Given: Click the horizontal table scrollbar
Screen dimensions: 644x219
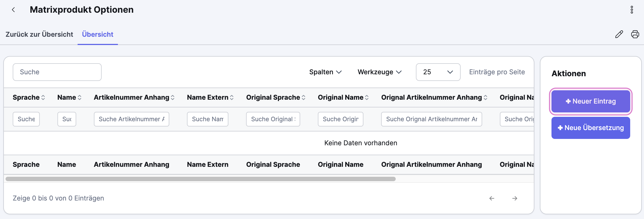Looking at the screenshot, I should [200, 179].
